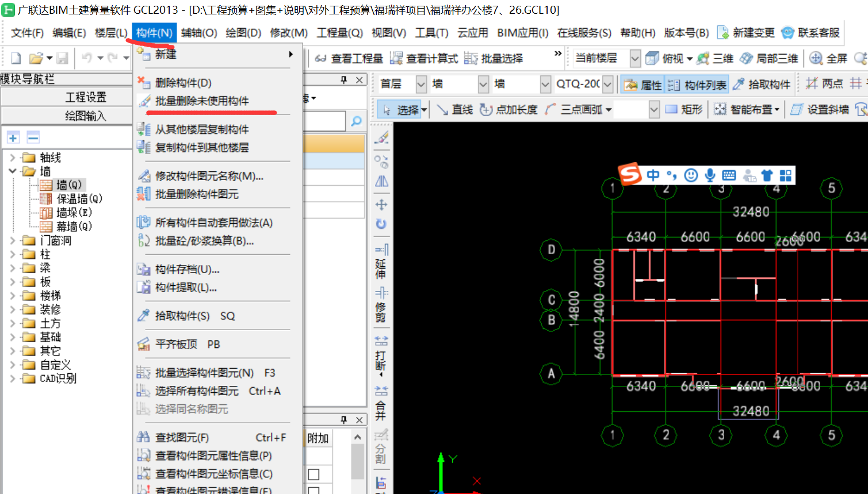The width and height of the screenshot is (868, 494).
Task: Click the Undo arrow icon
Action: click(x=87, y=58)
